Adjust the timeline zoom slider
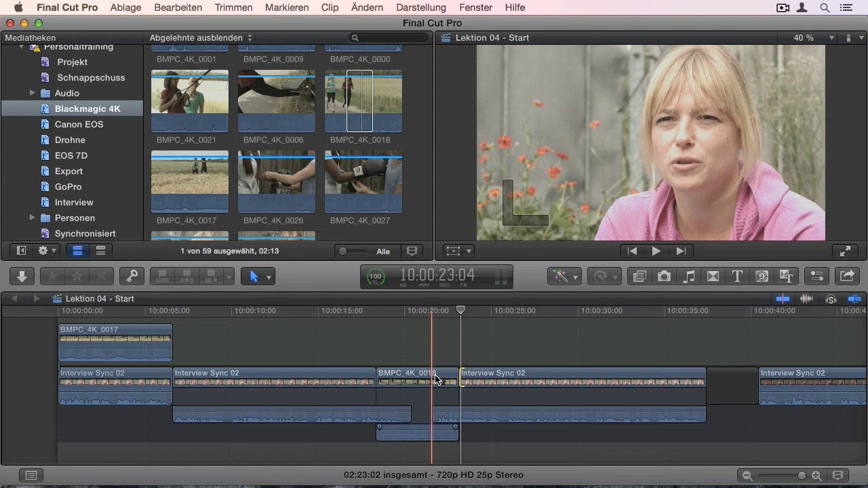 coord(802,476)
